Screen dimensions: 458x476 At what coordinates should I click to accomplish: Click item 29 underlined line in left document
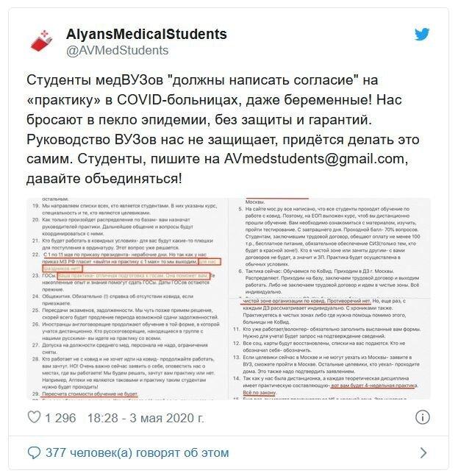tap(90, 394)
